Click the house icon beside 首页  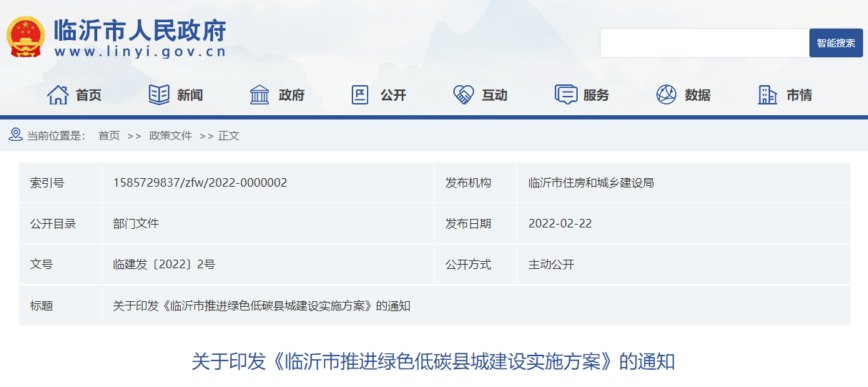[x=58, y=94]
